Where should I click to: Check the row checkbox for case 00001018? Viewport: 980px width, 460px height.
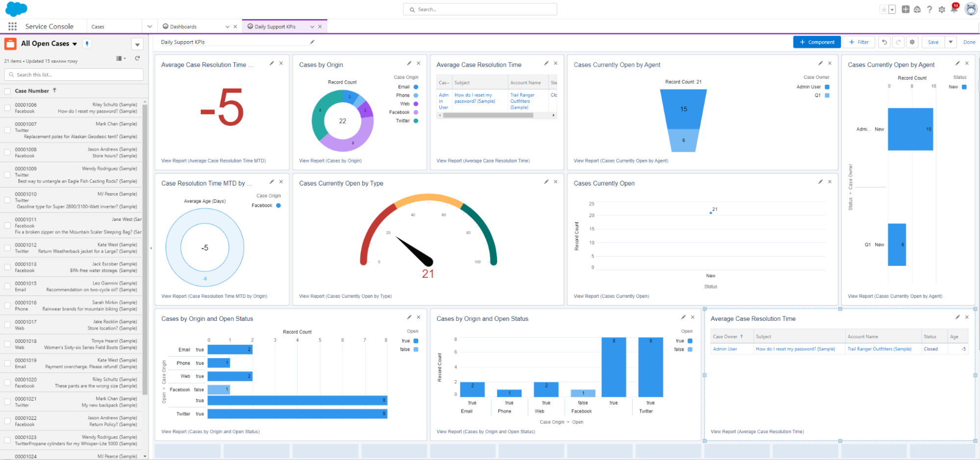(7, 344)
